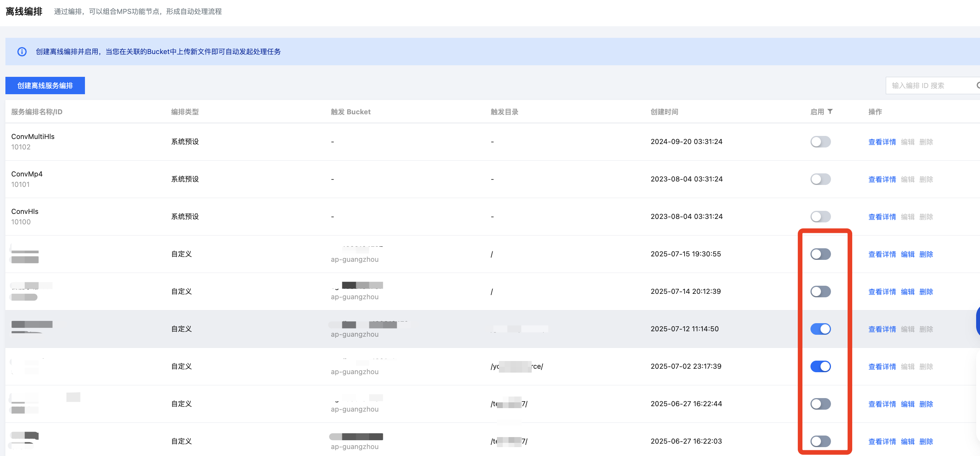
Task: Open 查看详情 for 2025-07-02 23:17:39 row
Action: pyautogui.click(x=882, y=367)
